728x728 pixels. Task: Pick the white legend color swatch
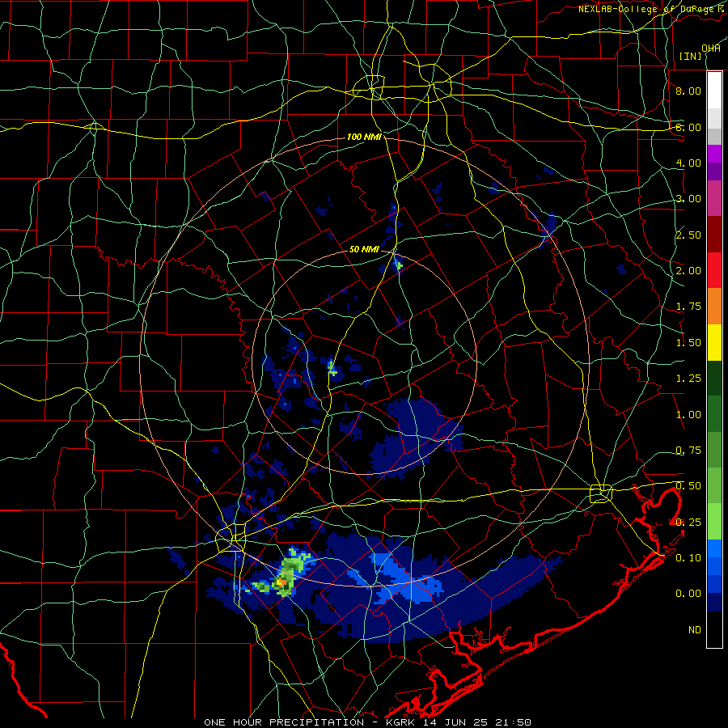pyautogui.click(x=714, y=90)
